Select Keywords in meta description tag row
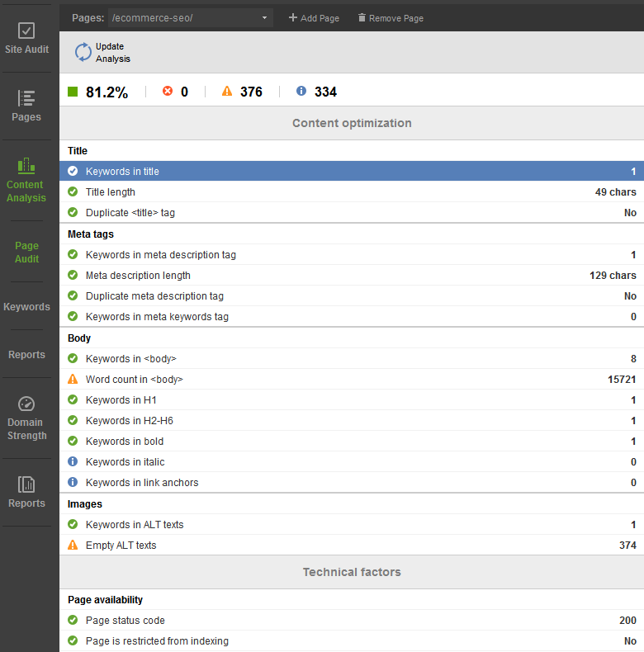 [352, 254]
